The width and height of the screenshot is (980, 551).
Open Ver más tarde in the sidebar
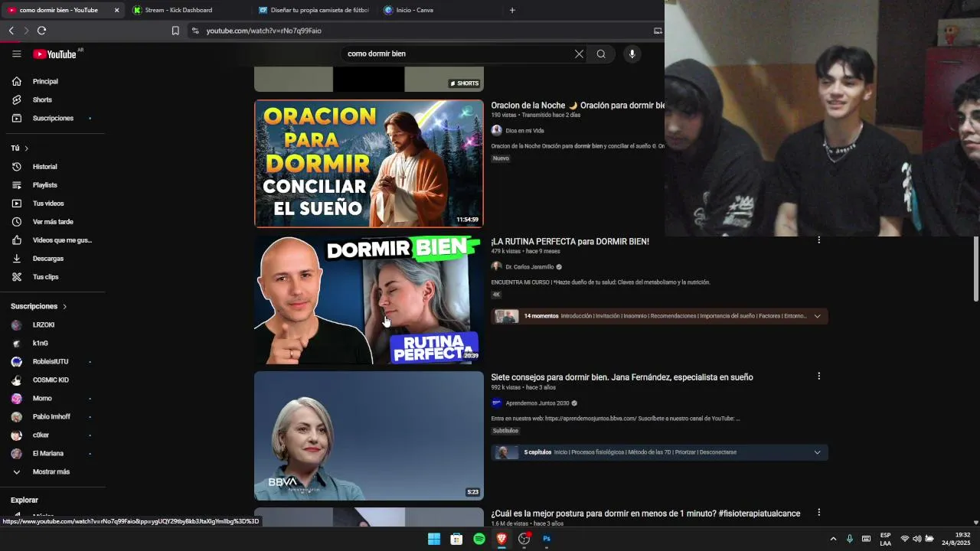pos(52,221)
